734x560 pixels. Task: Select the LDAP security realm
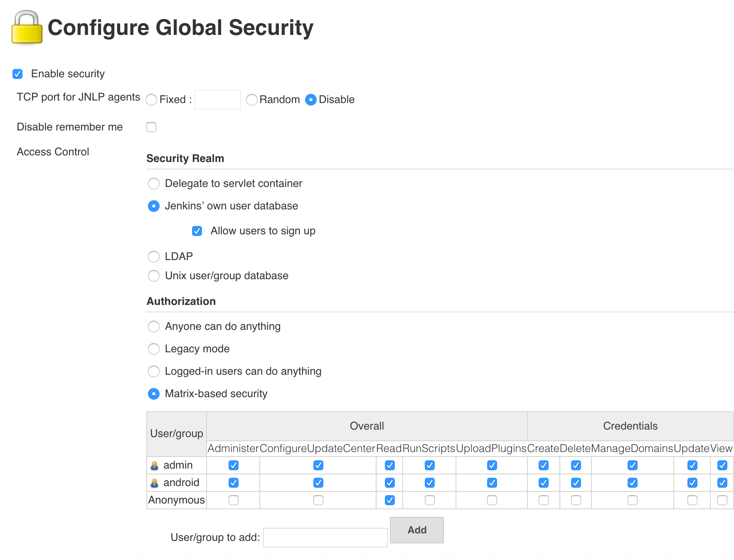(x=154, y=257)
